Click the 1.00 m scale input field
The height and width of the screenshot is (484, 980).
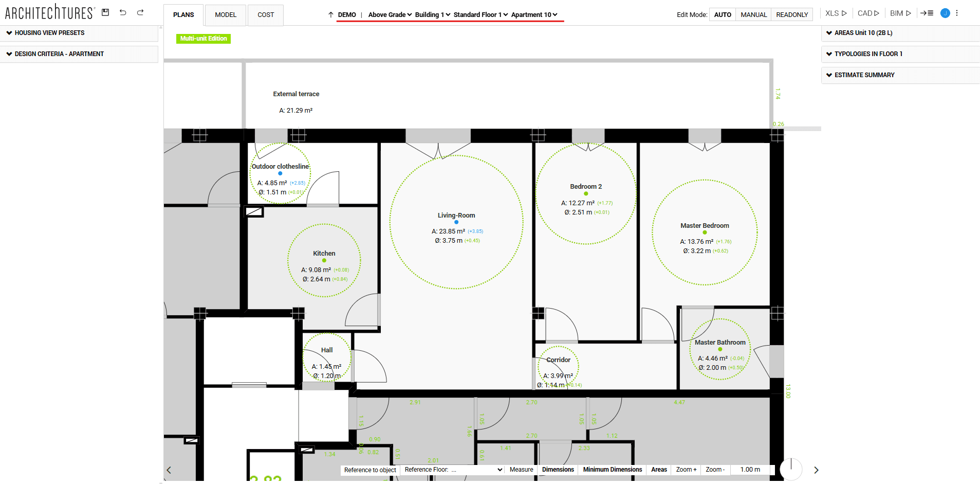point(749,469)
